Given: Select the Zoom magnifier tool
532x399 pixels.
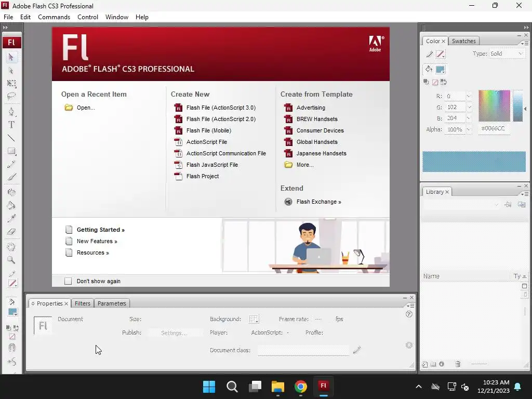Looking at the screenshot, I should click(x=11, y=260).
